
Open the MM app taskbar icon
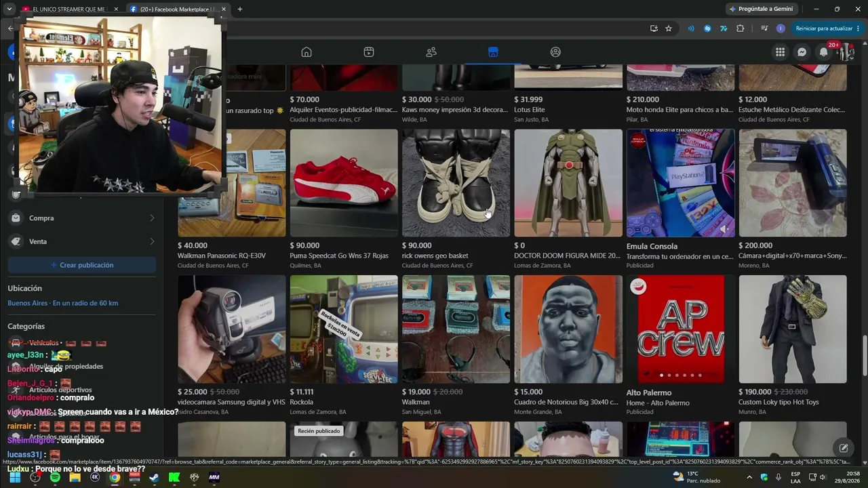[x=214, y=477]
